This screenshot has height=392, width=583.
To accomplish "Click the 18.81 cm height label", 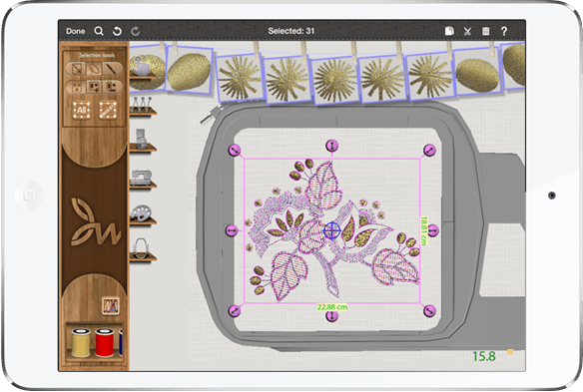I will pyautogui.click(x=424, y=231).
